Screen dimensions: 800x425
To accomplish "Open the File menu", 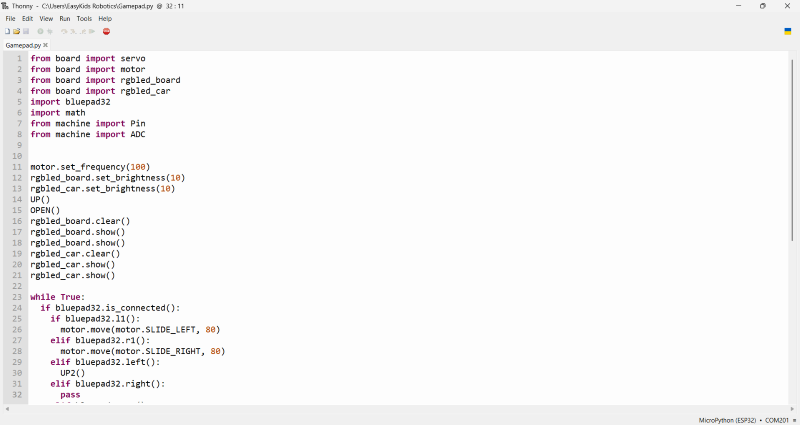I will (11, 18).
